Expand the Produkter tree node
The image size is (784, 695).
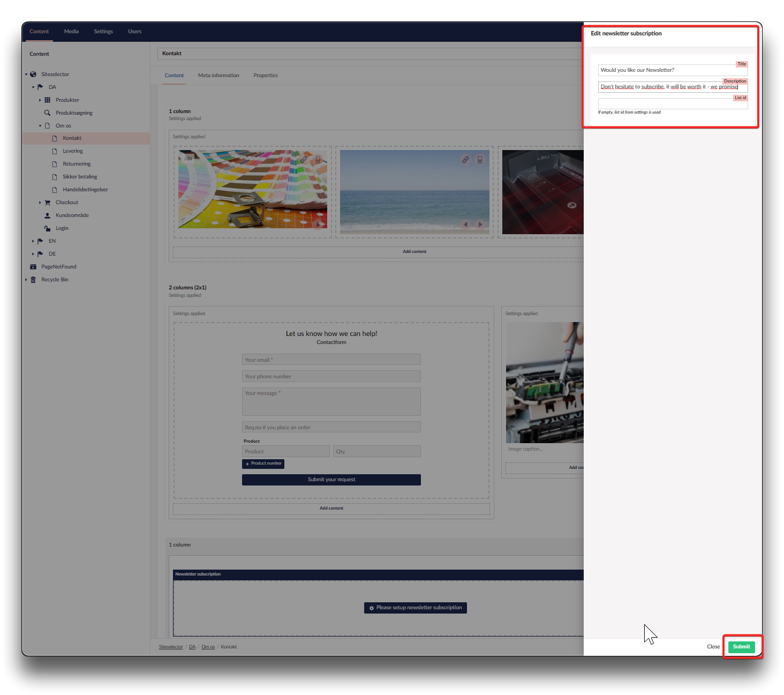[x=40, y=100]
